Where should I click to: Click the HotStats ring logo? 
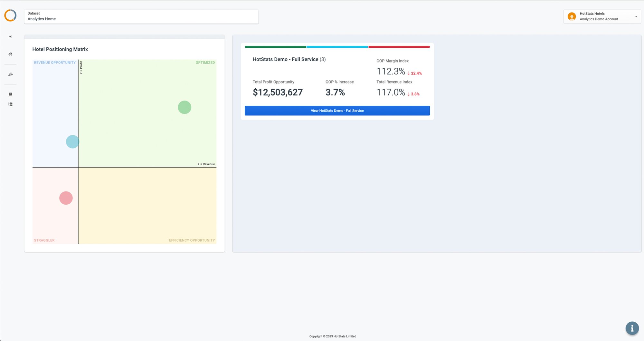pyautogui.click(x=10, y=15)
